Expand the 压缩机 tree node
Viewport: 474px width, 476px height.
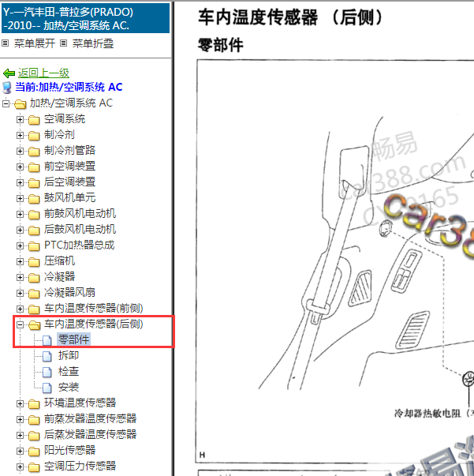[x=20, y=261]
